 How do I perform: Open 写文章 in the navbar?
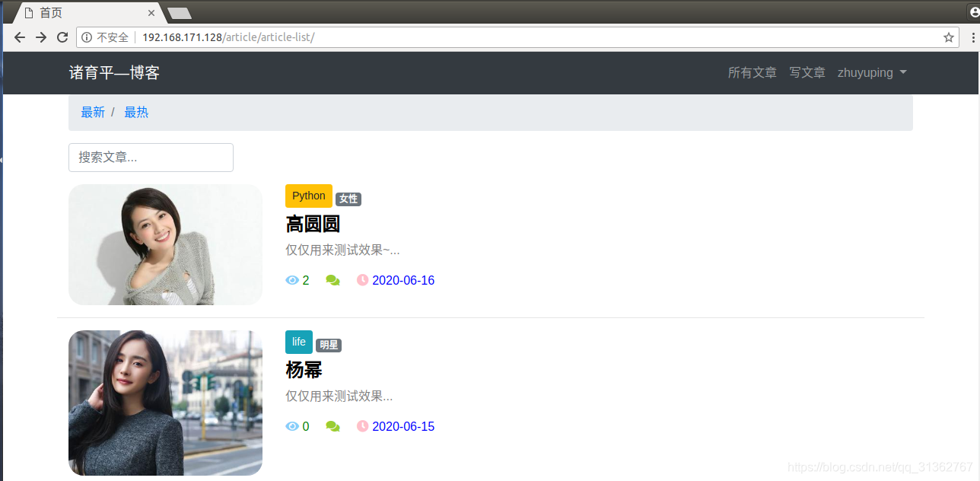[x=807, y=73]
